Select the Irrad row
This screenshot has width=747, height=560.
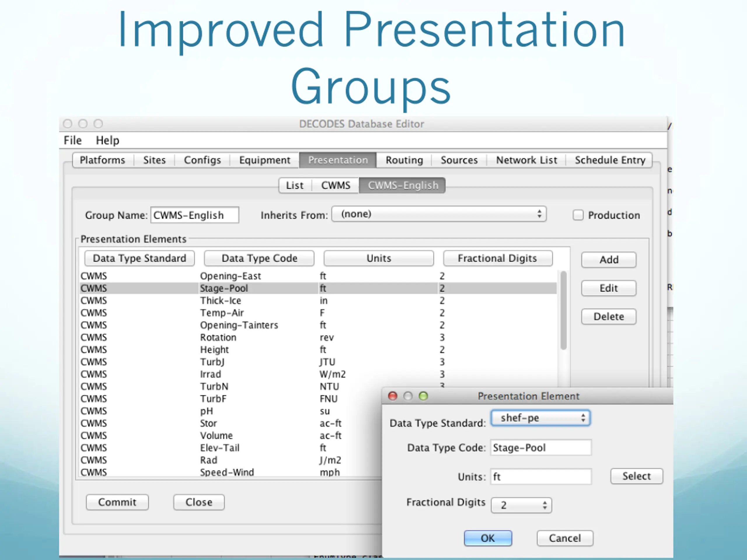click(x=318, y=374)
